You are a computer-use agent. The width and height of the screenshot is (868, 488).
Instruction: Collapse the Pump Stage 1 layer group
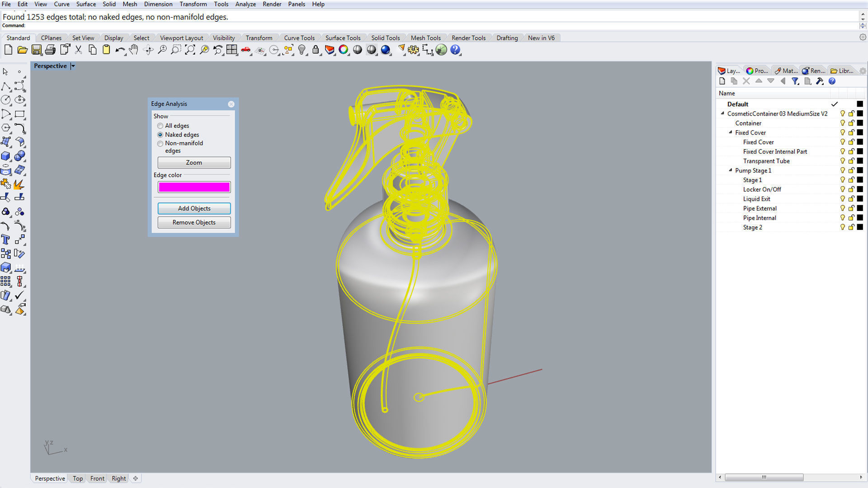(731, 170)
